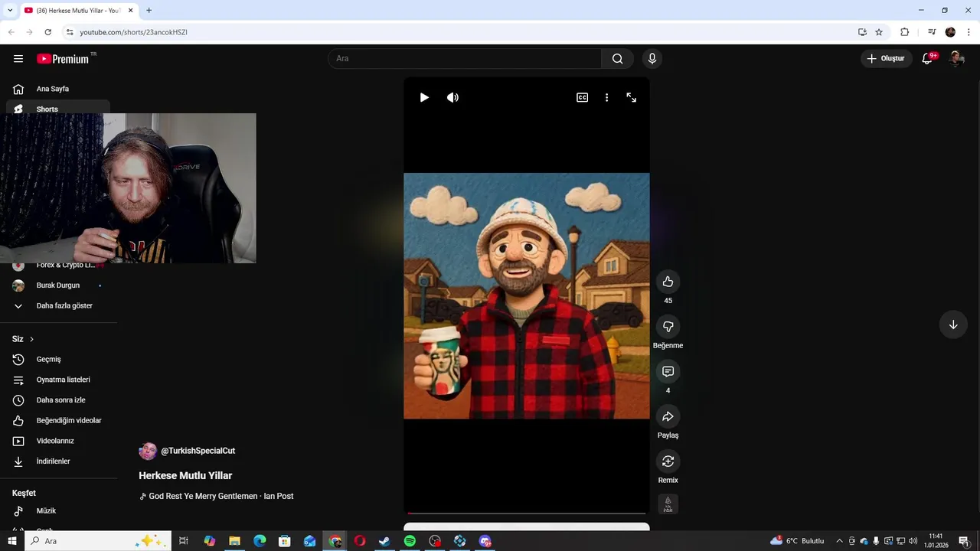Click the Remix button
The width and height of the screenshot is (980, 551).
pyautogui.click(x=668, y=461)
